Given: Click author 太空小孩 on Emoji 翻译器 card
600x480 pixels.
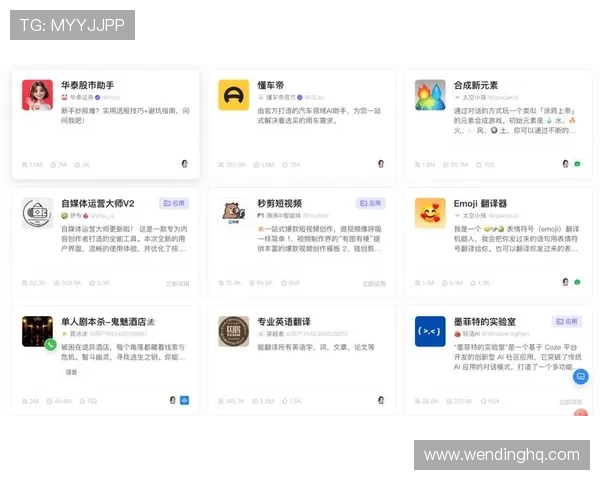Looking at the screenshot, I should click(474, 216).
